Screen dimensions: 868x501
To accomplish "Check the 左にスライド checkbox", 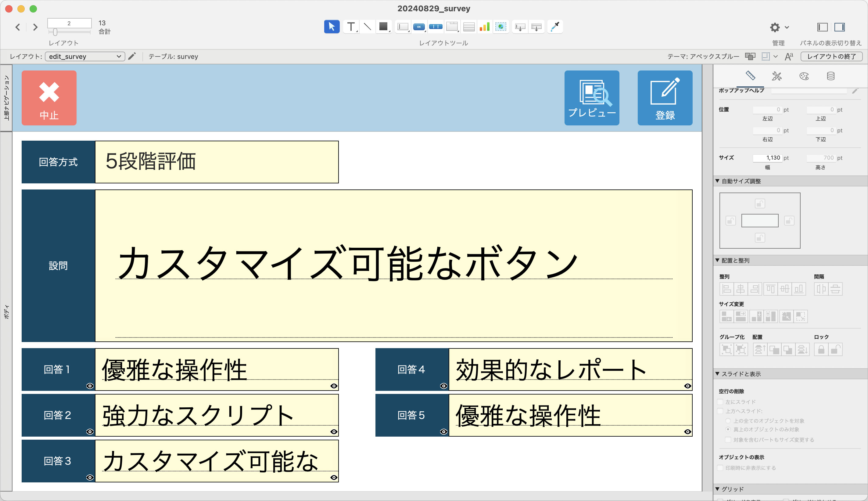I will [720, 402].
